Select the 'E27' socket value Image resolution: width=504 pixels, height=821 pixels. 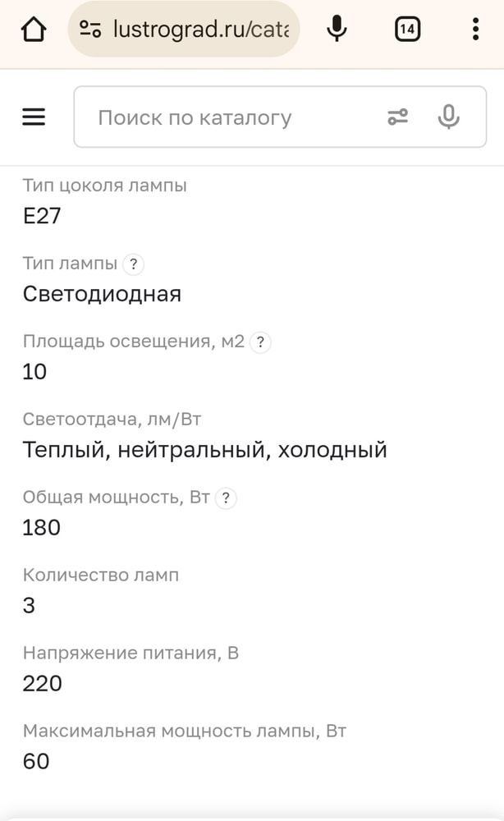(42, 216)
